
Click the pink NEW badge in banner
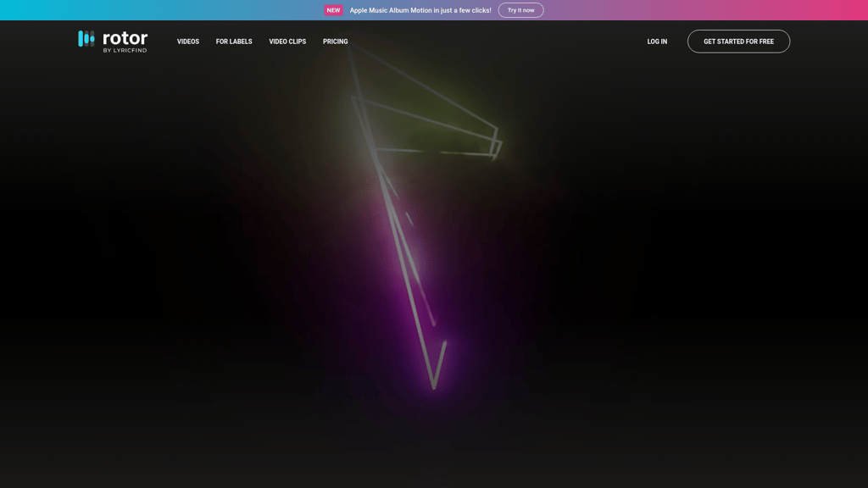tap(333, 10)
